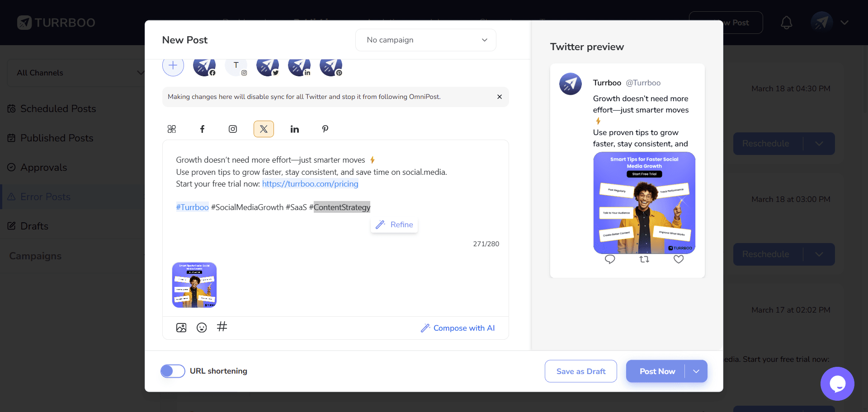Viewport: 868px width, 412px height.
Task: Toggle the Instagram account avatar selection
Action: click(x=236, y=66)
